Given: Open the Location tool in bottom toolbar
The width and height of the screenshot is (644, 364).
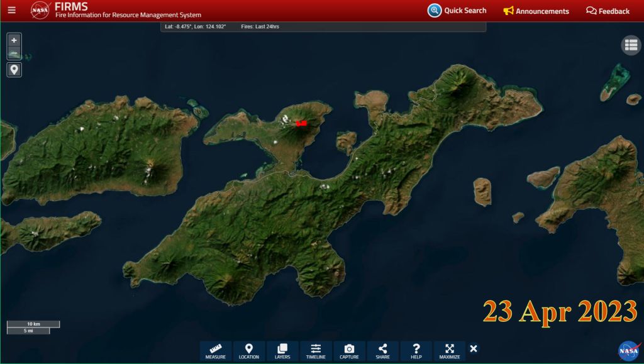Looking at the screenshot, I should coord(249,351).
